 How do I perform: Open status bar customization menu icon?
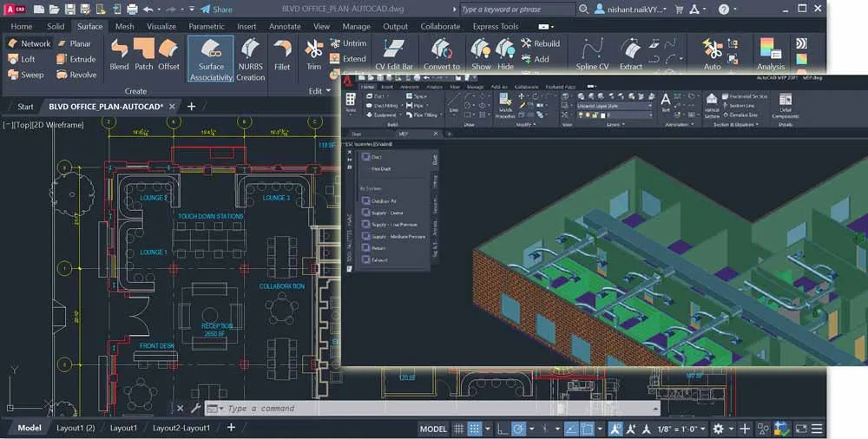[x=817, y=429]
